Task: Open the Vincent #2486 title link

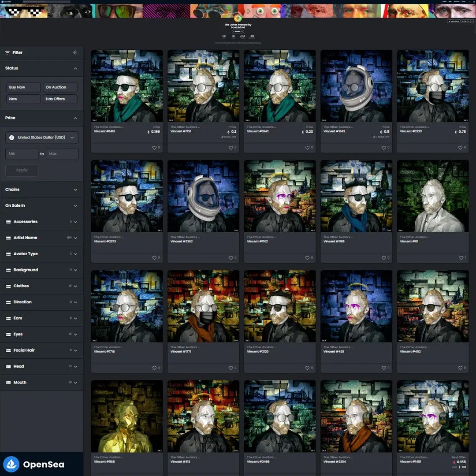Action: click(258, 462)
